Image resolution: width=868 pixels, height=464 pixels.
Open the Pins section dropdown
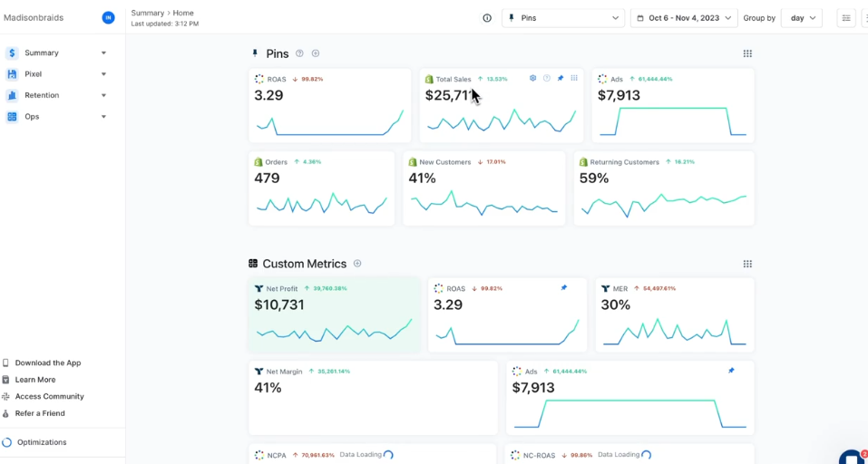[x=563, y=18]
